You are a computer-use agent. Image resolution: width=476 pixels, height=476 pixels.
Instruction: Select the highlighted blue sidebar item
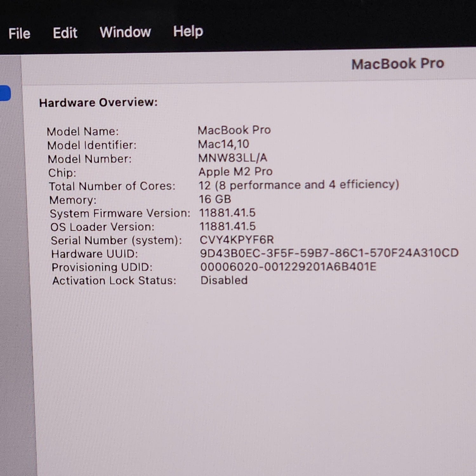5,93
